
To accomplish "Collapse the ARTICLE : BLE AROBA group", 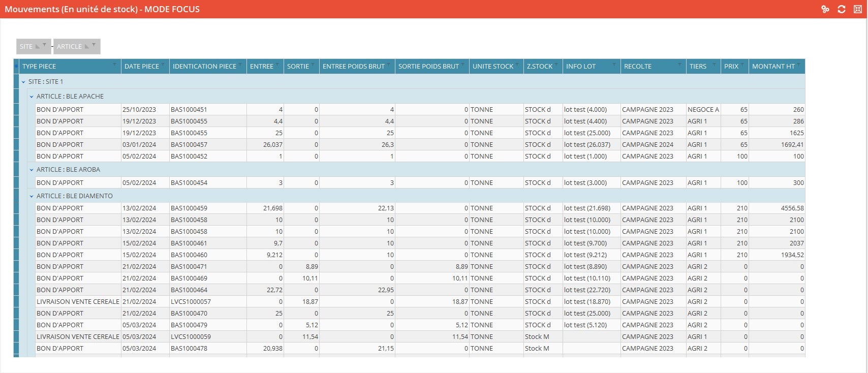I will (x=32, y=170).
